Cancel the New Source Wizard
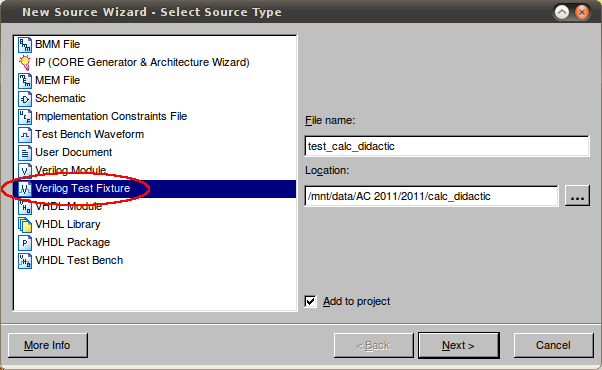This screenshot has height=370, width=602. (x=553, y=345)
